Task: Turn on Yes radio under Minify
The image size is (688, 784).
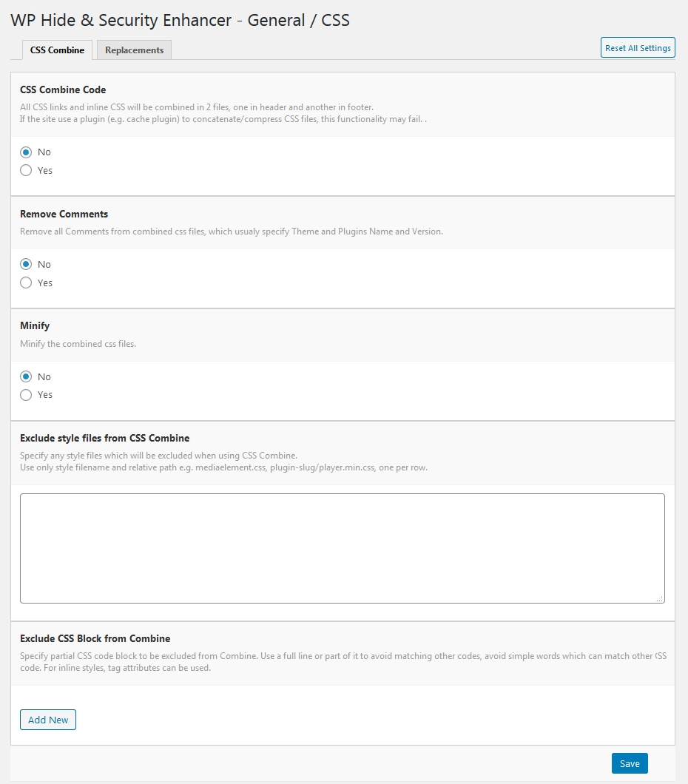Action: tap(26, 395)
